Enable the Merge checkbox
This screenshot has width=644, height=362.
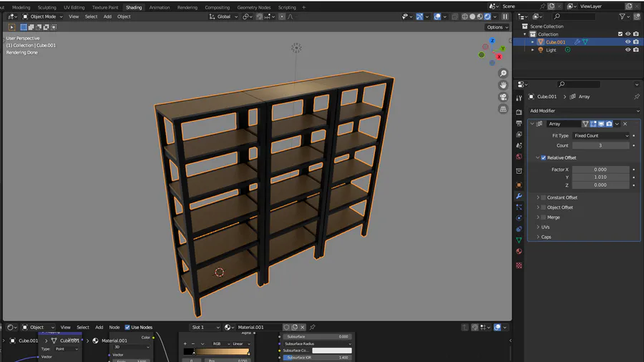point(543,217)
